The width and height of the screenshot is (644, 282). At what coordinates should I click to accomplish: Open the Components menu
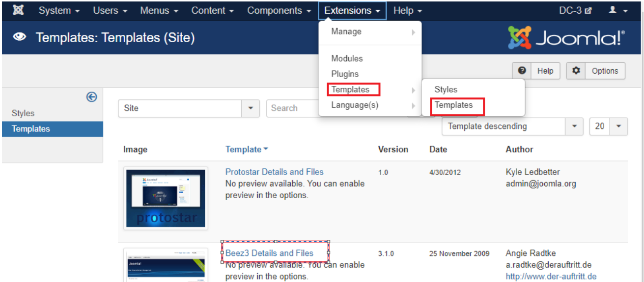[x=279, y=10]
